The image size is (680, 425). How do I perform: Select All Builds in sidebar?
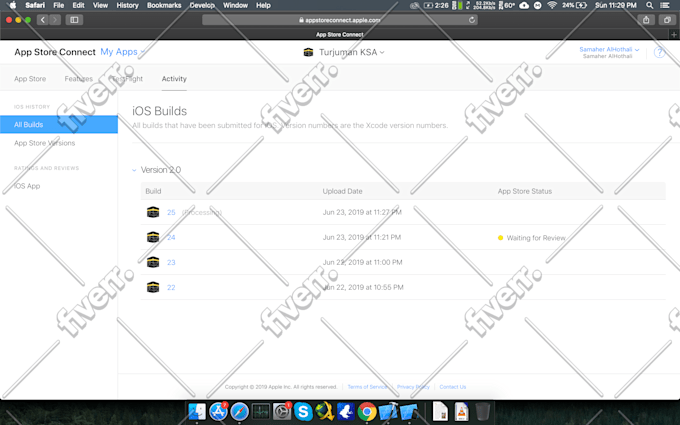coord(59,124)
